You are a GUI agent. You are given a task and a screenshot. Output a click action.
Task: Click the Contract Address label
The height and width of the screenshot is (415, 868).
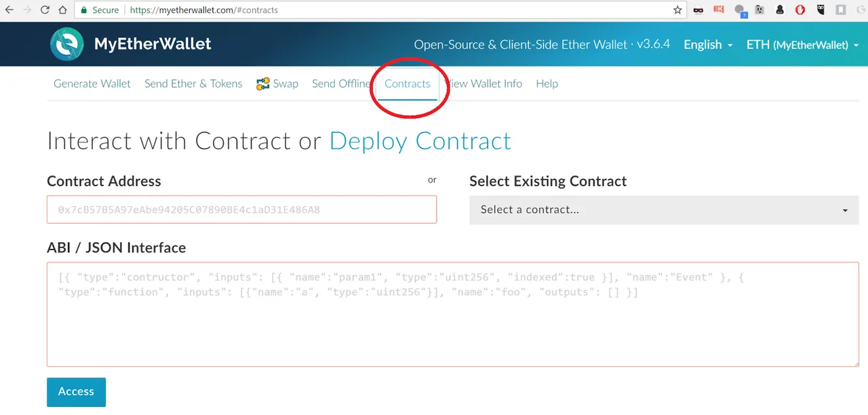[104, 181]
